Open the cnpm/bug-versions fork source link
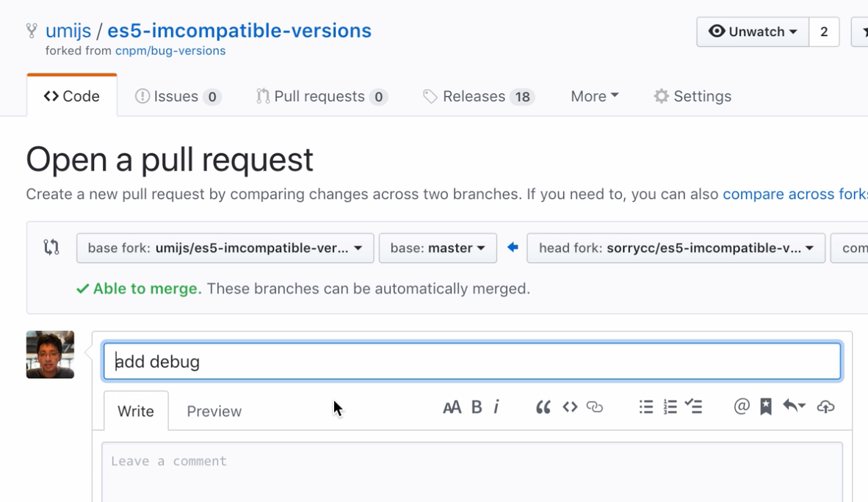The image size is (868, 502). (170, 51)
